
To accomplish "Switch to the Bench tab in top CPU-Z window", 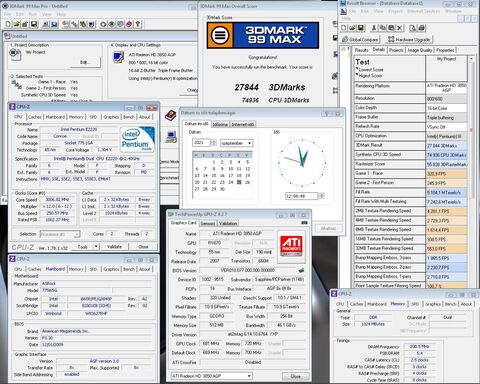I will tap(129, 117).
